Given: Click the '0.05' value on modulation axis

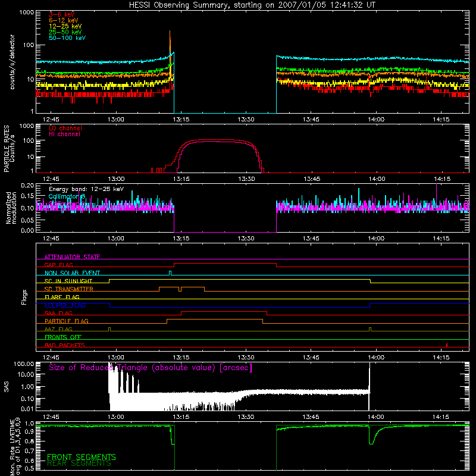Looking at the screenshot, I should (27, 220).
